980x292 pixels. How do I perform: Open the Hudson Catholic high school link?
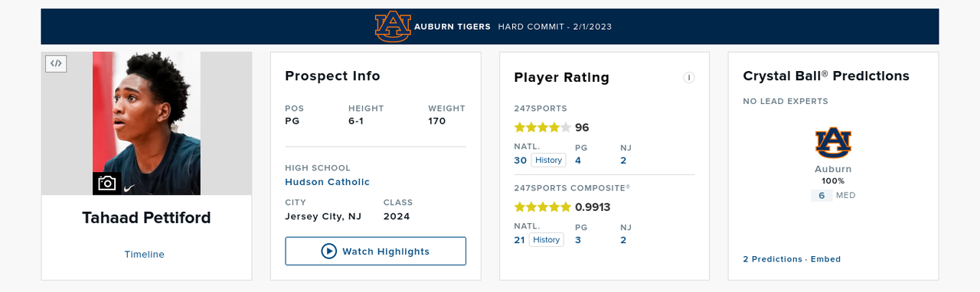click(x=328, y=182)
